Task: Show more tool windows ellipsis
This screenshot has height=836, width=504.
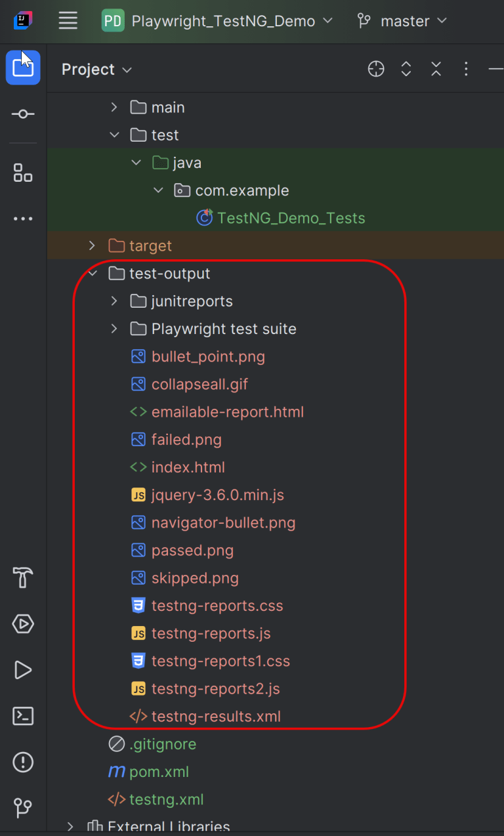Action: click(x=23, y=219)
